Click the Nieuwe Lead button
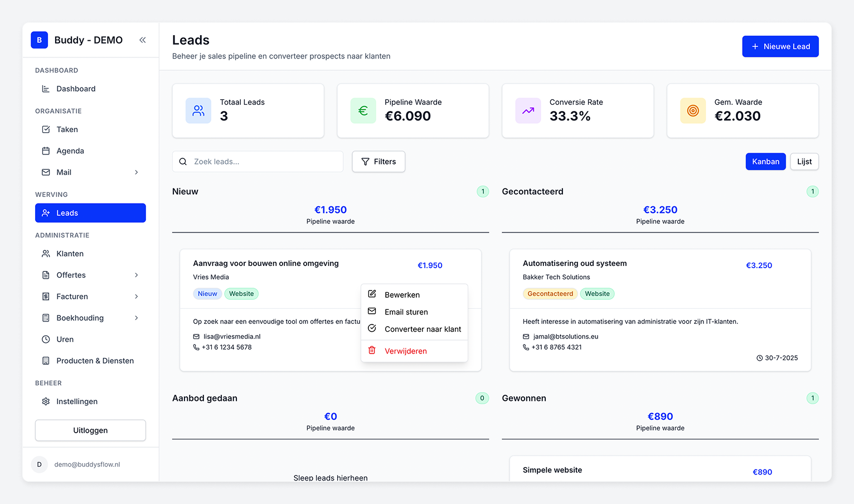The image size is (854, 504). click(x=780, y=46)
